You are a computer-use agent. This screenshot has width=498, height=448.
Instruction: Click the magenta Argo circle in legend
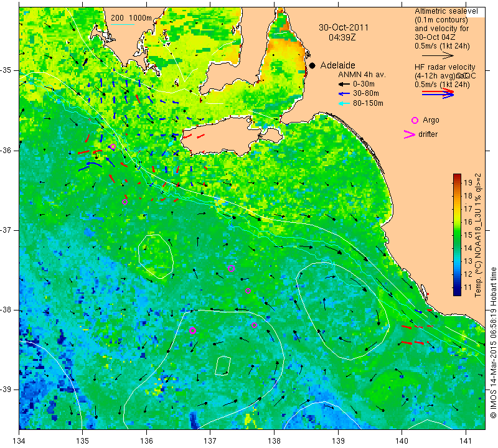pyautogui.click(x=415, y=120)
